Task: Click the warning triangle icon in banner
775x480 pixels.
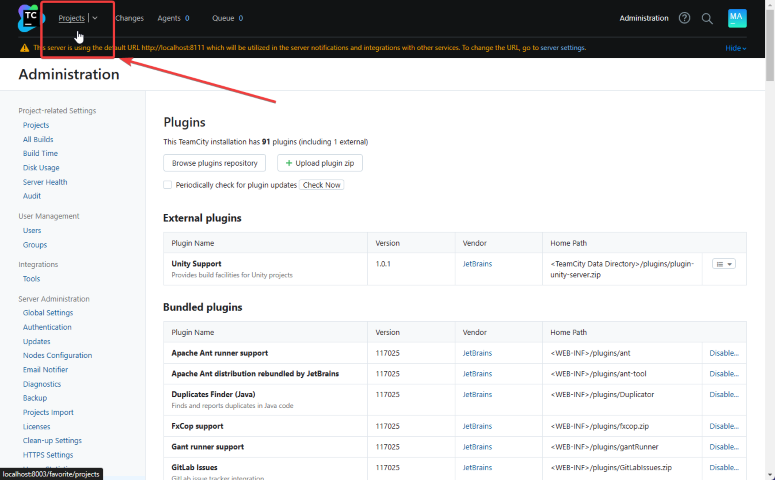Action: 24,48
